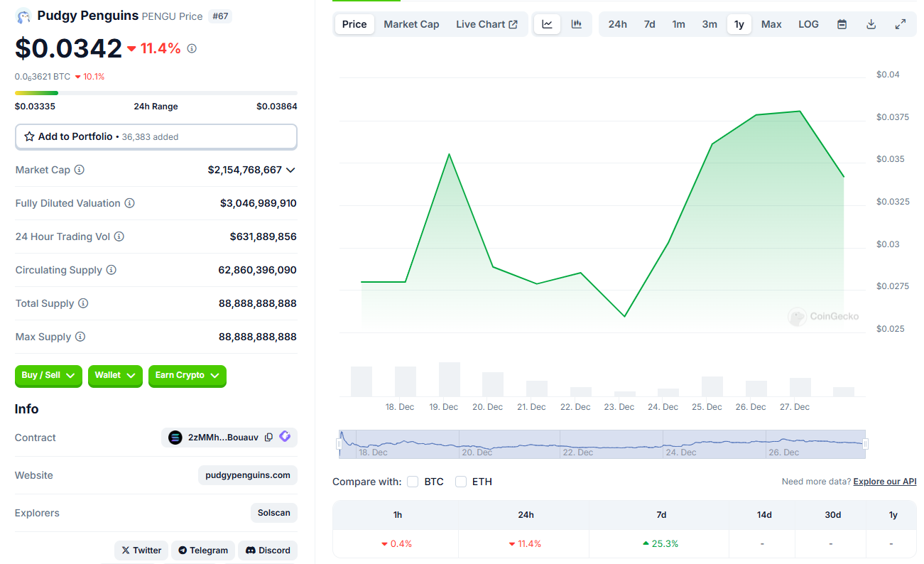Image resolution: width=924 pixels, height=564 pixels.
Task: Copy the contract address with copy icon
Action: tap(268, 438)
